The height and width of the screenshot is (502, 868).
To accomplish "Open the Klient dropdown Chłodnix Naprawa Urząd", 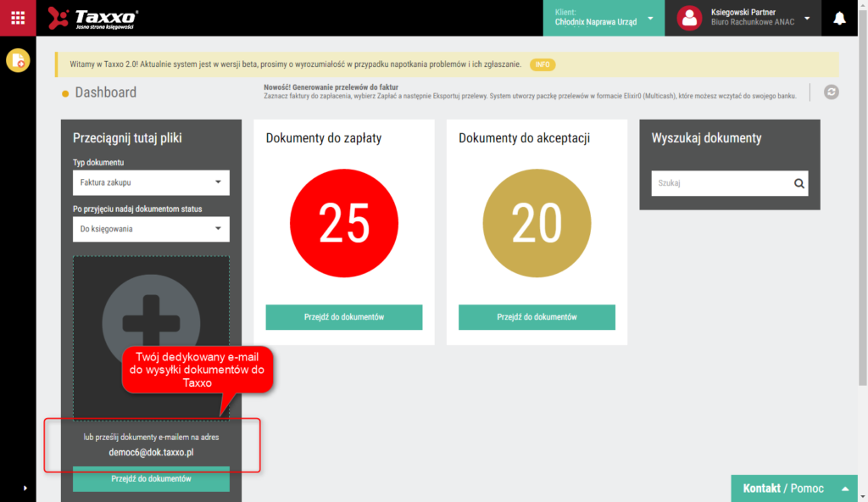I will tap(604, 19).
